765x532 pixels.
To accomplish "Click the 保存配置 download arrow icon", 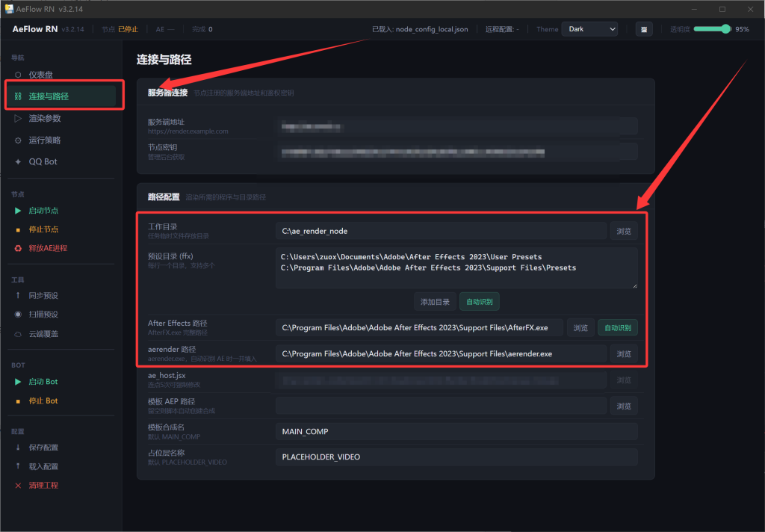I will [x=18, y=448].
